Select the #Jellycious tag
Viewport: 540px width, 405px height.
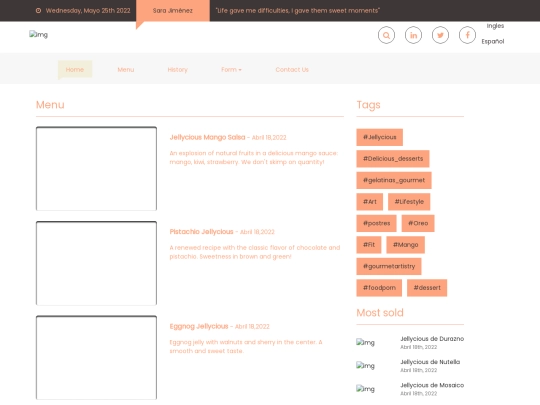point(380,137)
